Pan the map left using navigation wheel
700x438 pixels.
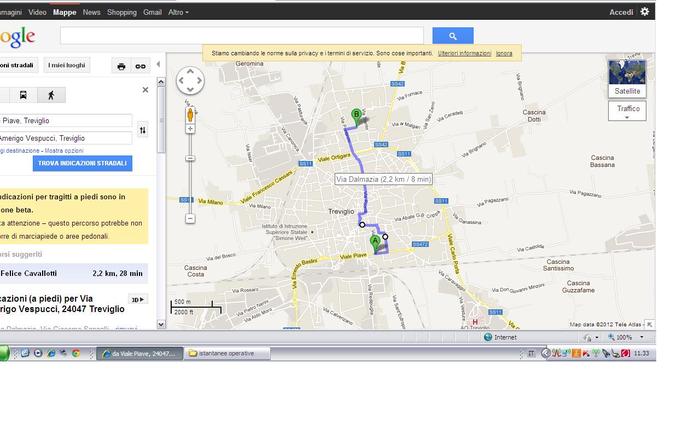(x=181, y=80)
